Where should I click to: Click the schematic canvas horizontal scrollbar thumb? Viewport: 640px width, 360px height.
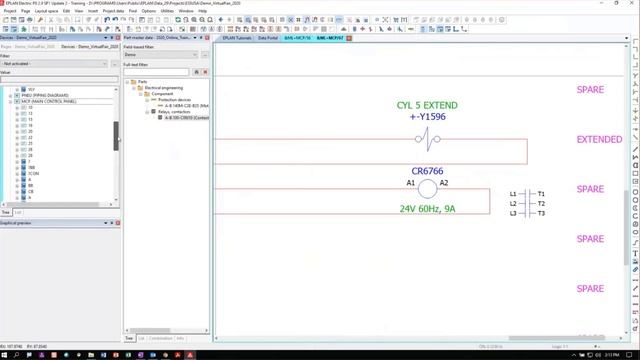[x=556, y=338]
